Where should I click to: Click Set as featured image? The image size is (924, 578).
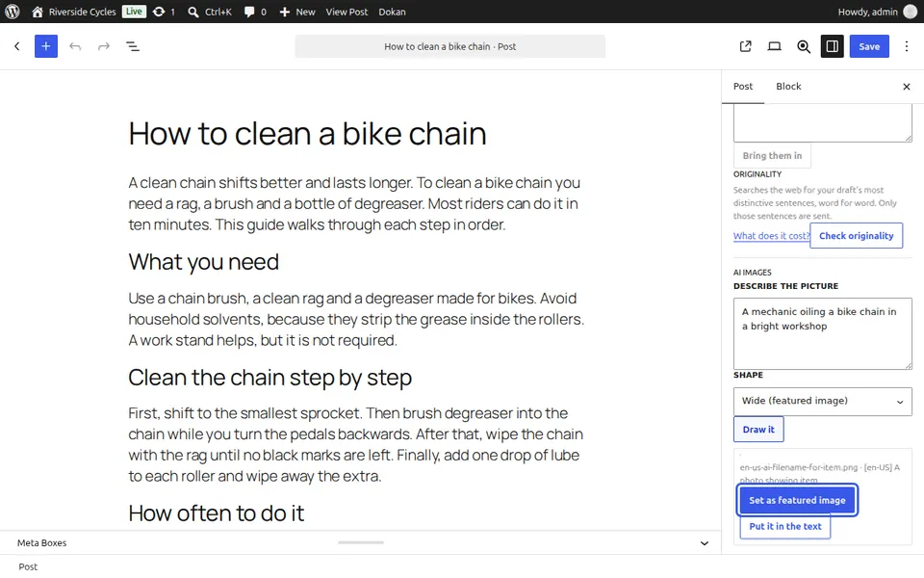click(x=797, y=500)
